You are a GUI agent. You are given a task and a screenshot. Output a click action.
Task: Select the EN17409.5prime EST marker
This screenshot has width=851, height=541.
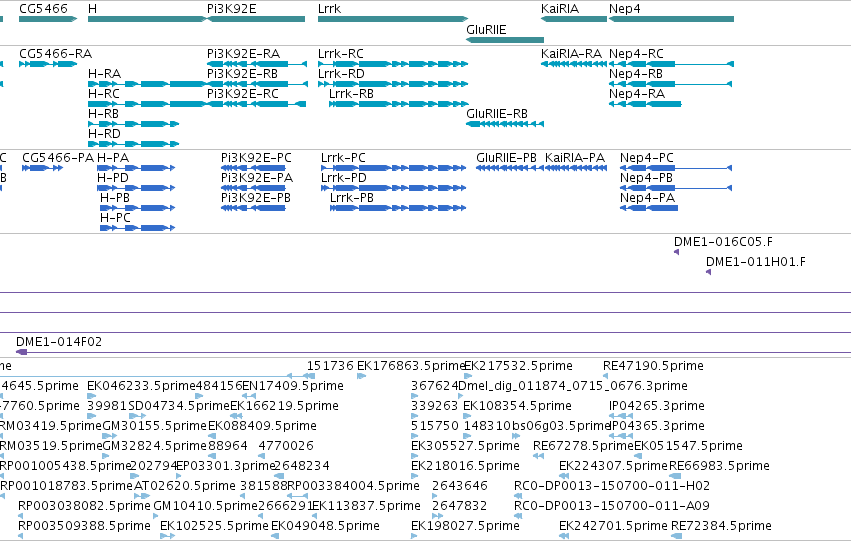pyautogui.click(x=249, y=396)
